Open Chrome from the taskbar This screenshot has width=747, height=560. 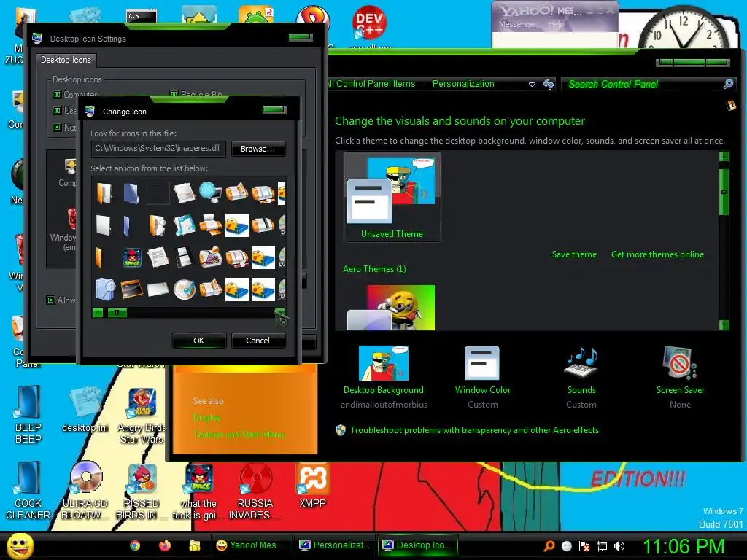click(x=135, y=545)
